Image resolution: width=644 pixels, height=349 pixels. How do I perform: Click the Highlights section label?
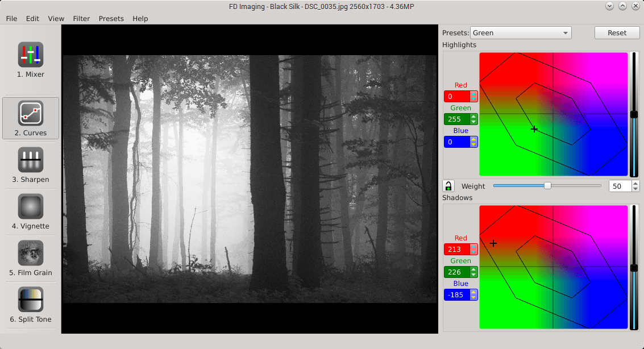459,45
